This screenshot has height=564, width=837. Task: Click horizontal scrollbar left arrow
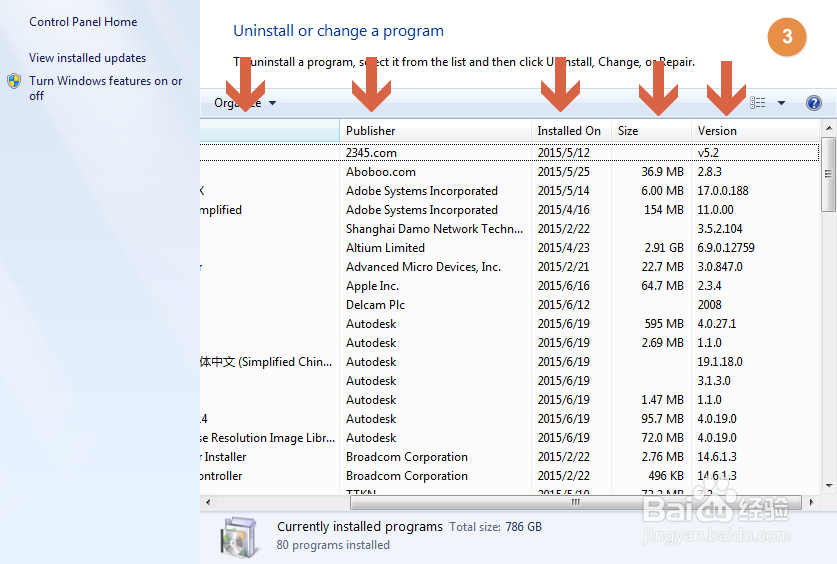[x=208, y=502]
